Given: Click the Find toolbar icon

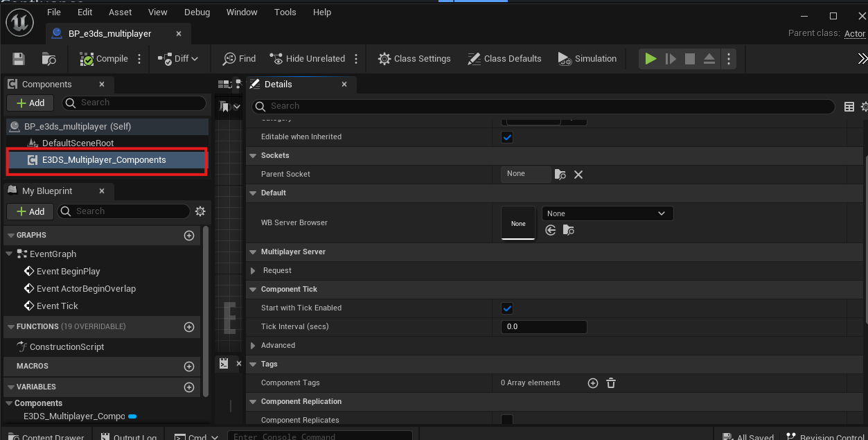Looking at the screenshot, I should pyautogui.click(x=239, y=59).
